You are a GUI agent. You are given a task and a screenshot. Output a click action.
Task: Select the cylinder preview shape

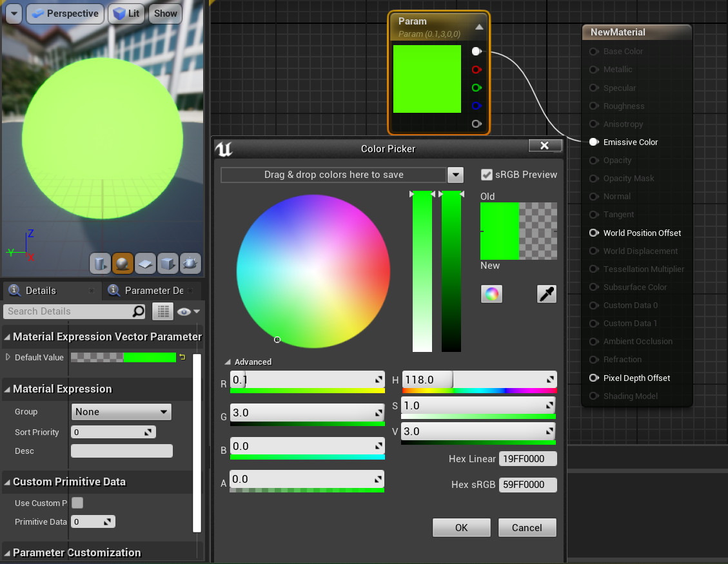point(100,263)
